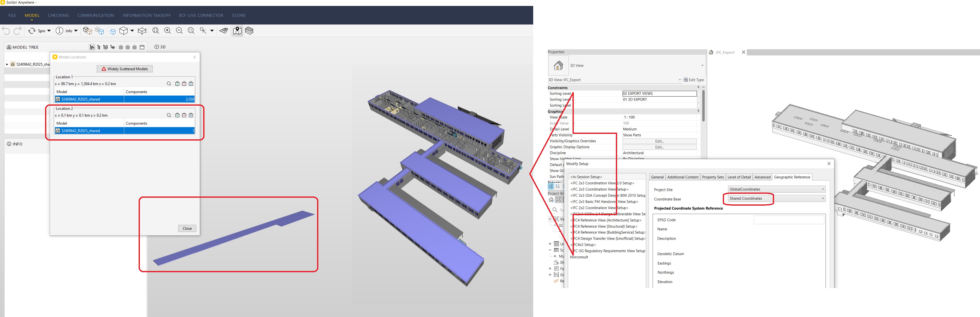Click the 3D view tab icon in Solibri
The height and width of the screenshot is (317, 980).
click(x=157, y=47)
